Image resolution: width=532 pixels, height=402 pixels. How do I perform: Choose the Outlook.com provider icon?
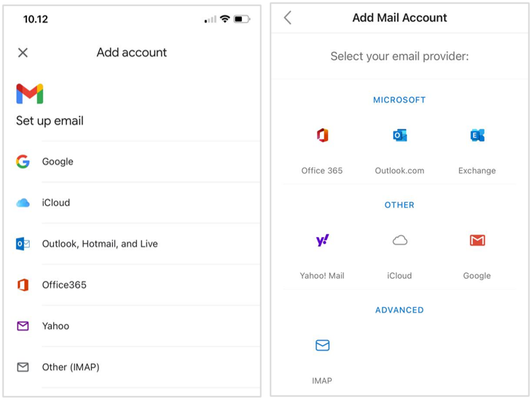[x=399, y=136]
